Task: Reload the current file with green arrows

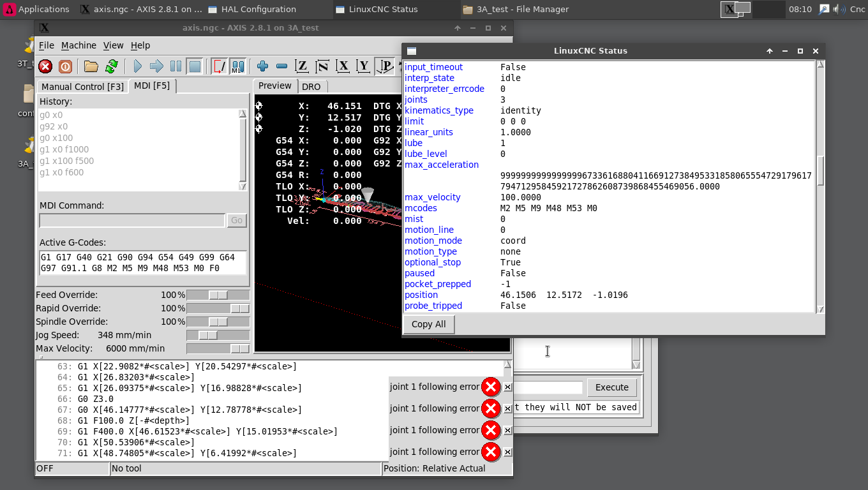Action: pos(112,66)
